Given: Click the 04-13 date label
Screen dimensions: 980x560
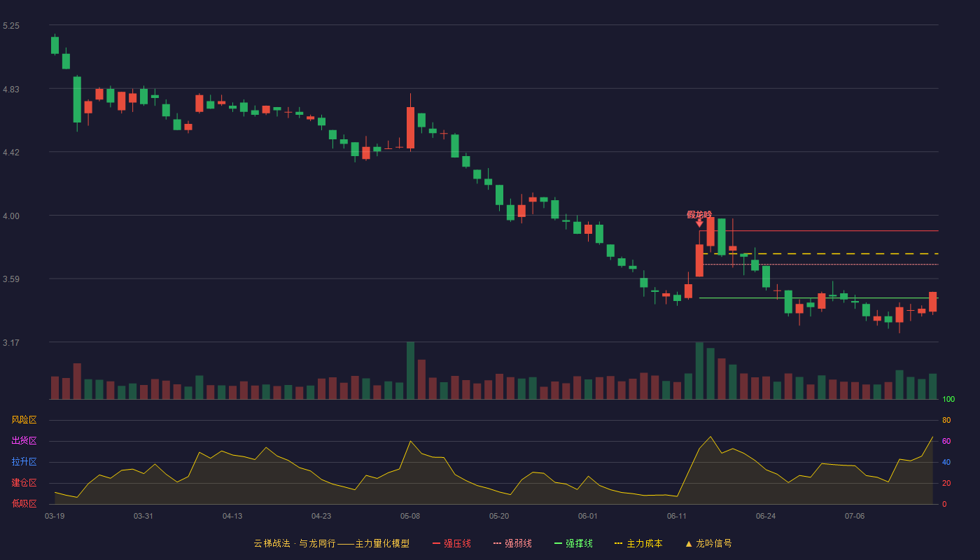Looking at the screenshot, I should 232,516.
